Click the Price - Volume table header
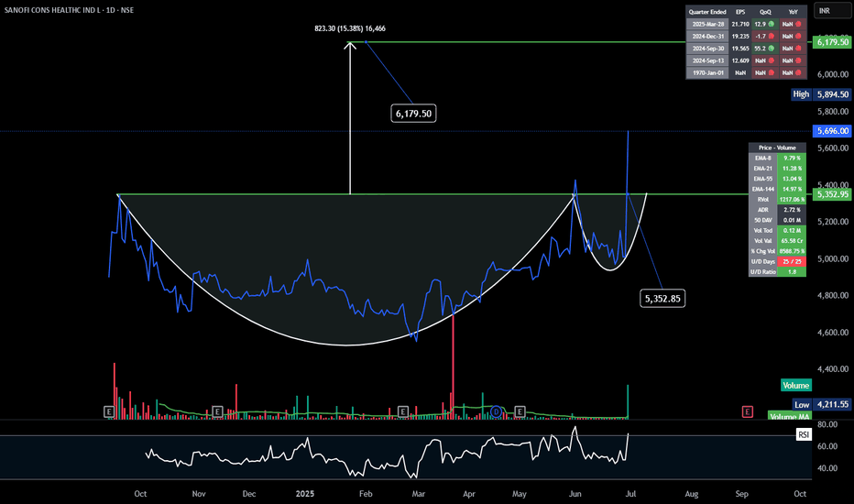854x504 pixels. [777, 148]
